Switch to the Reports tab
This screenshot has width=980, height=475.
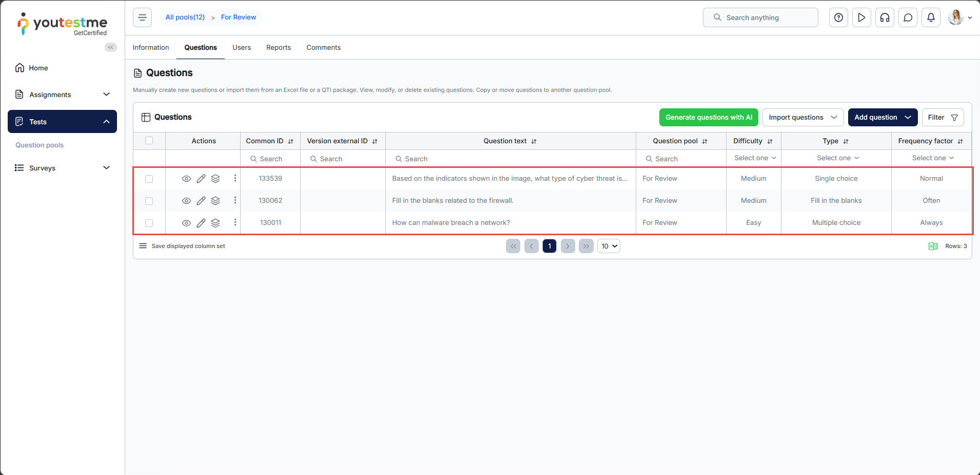[x=278, y=47]
